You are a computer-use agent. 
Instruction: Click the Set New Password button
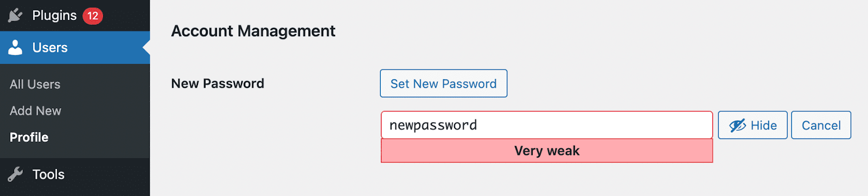coord(443,83)
